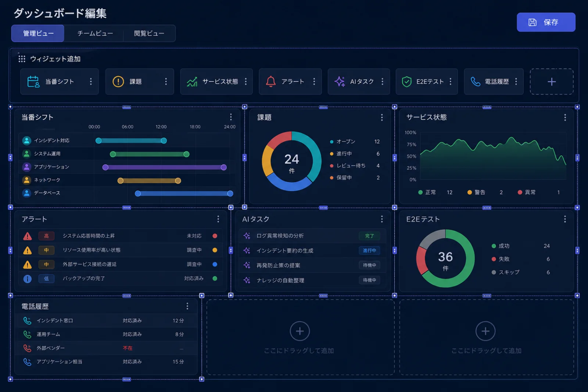Open the E2Eテスト panel three-dot menu
The image size is (588, 392).
[565, 219]
